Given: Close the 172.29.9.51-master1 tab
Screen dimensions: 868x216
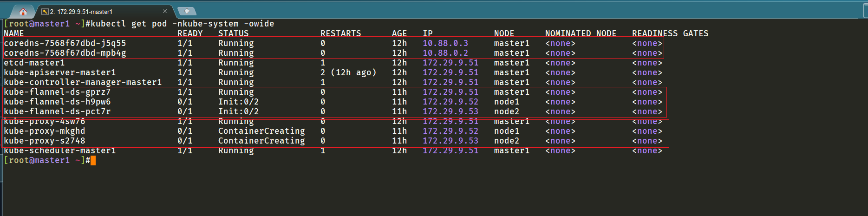Looking at the screenshot, I should 165,11.
